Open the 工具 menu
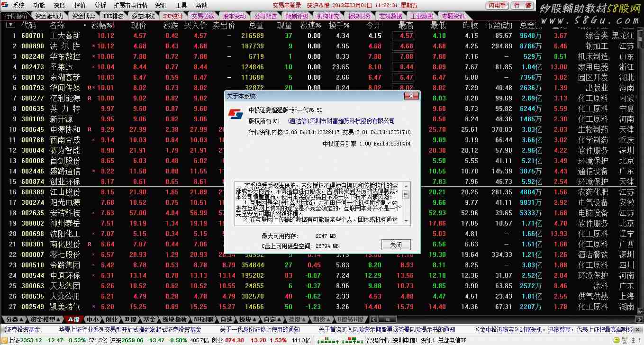Screen dimensions: 644x345 pos(181,6)
